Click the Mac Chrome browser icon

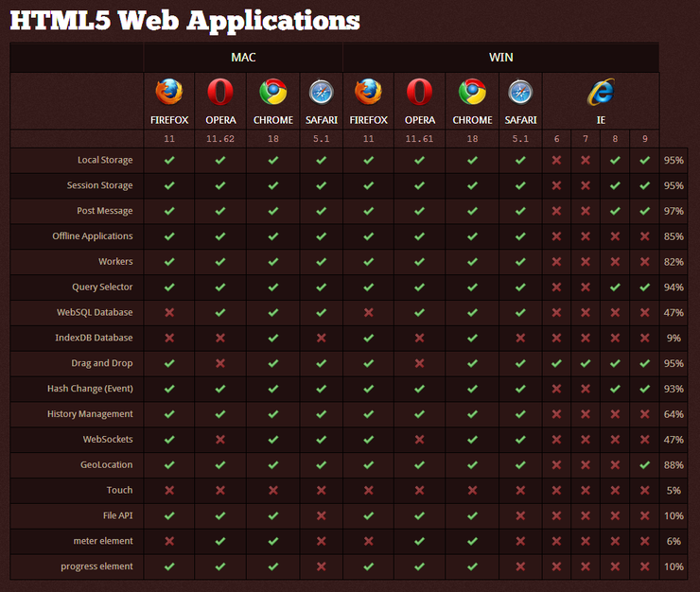273,92
